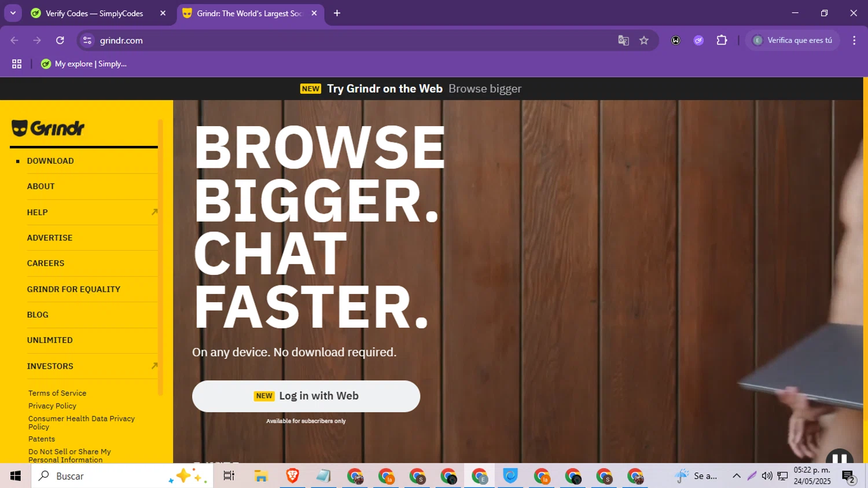Go back to the previous page

(14, 41)
